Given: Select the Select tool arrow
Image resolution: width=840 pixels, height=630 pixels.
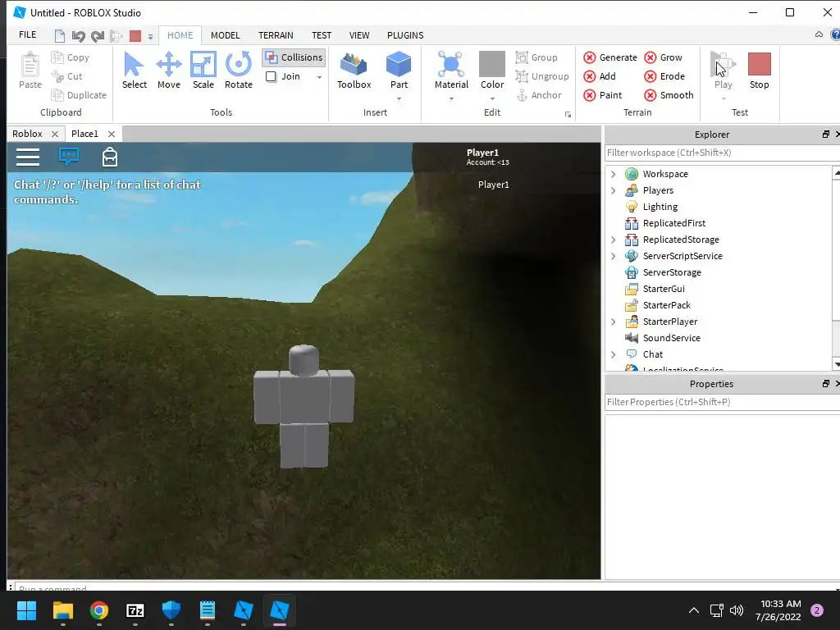Looking at the screenshot, I should (x=134, y=71).
